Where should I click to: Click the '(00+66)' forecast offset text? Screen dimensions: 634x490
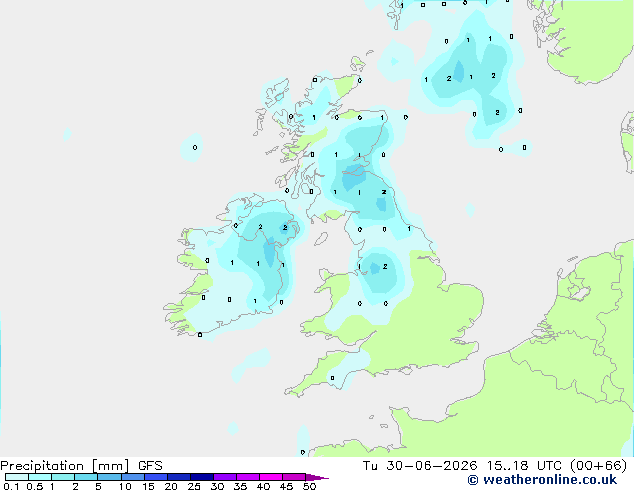(x=598, y=466)
